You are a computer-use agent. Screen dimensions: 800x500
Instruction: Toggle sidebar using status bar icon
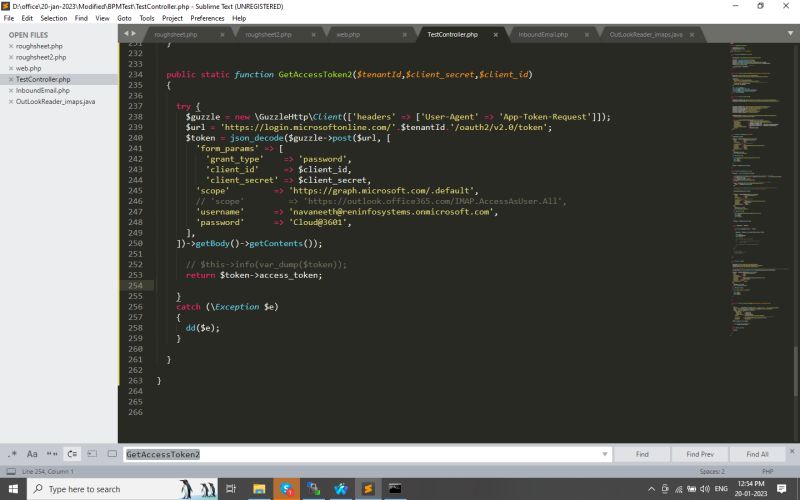click(11, 471)
